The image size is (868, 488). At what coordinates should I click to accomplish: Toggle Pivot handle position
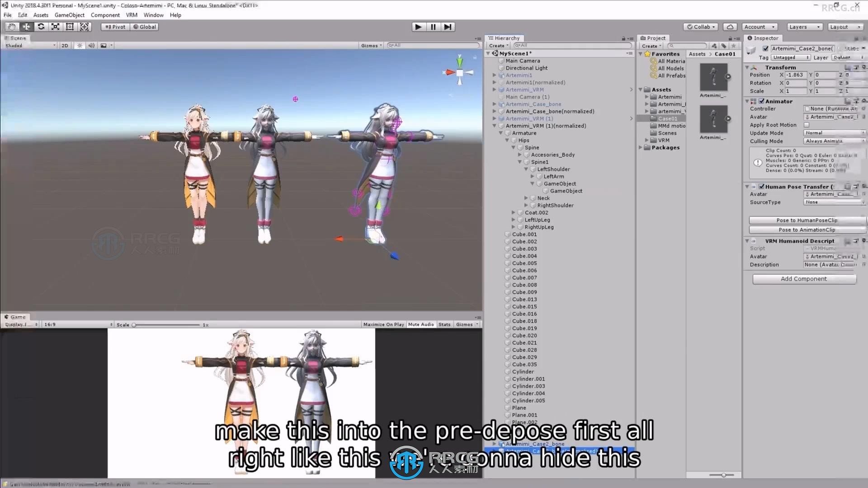point(115,27)
